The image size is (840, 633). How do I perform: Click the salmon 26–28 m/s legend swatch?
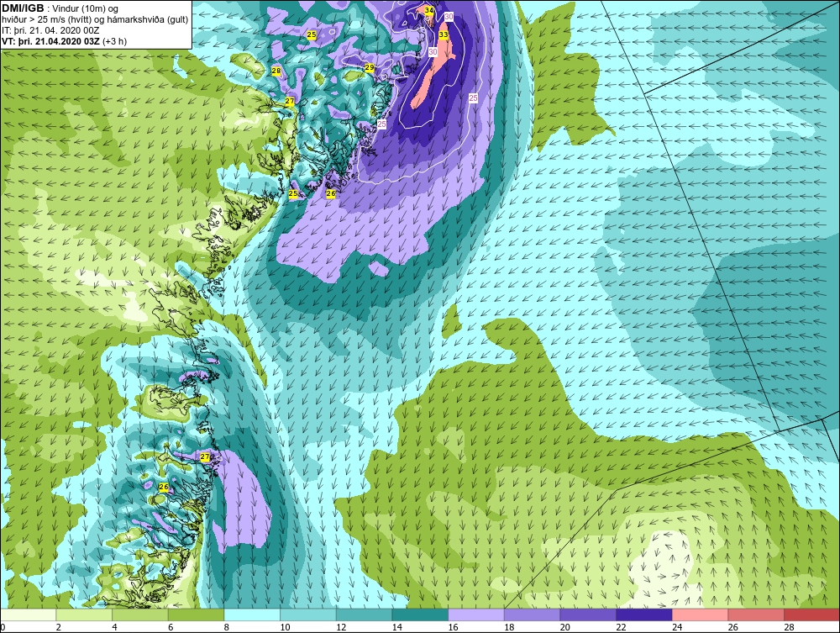point(756,615)
